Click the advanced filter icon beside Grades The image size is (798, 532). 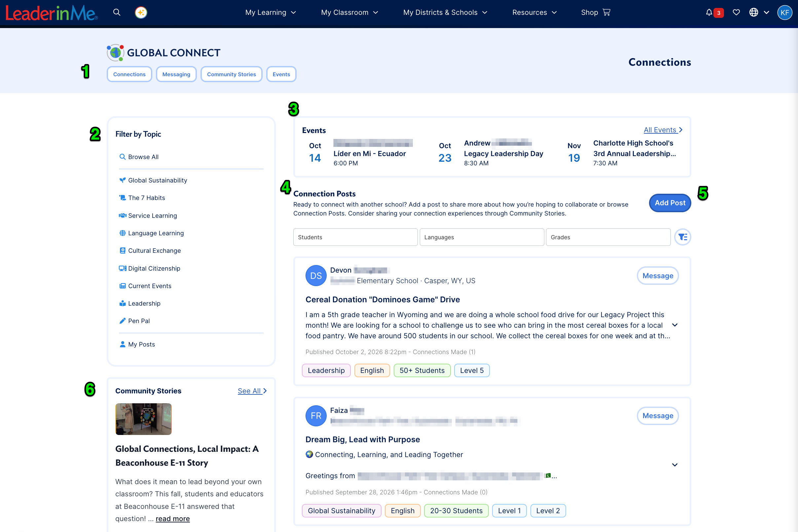(682, 237)
